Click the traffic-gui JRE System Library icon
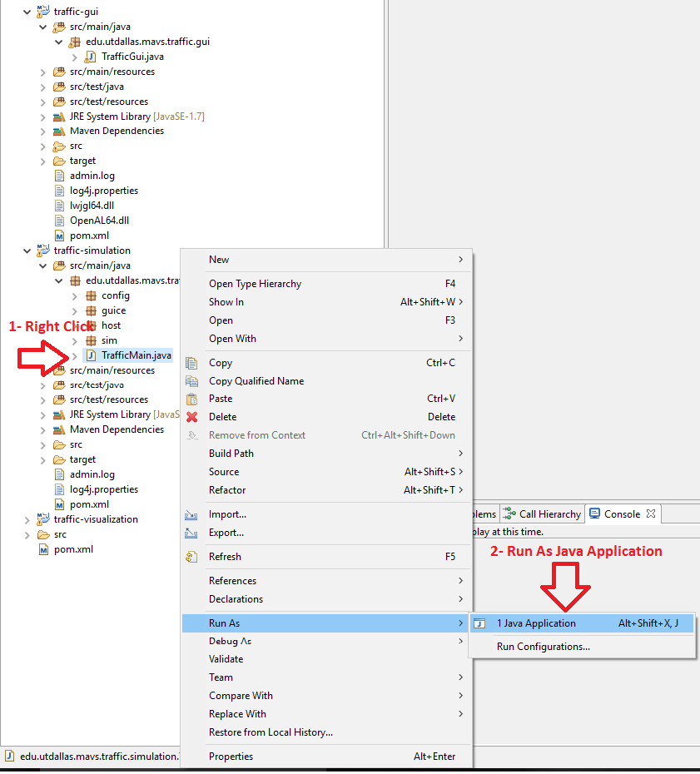The height and width of the screenshot is (774, 700). 59,117
